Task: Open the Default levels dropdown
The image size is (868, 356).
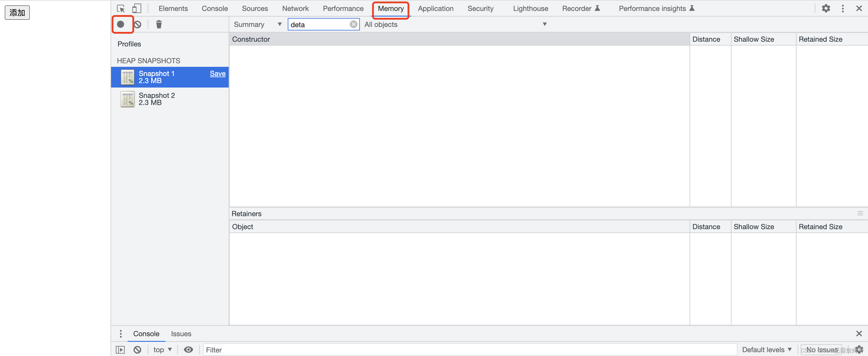Action: [767, 349]
